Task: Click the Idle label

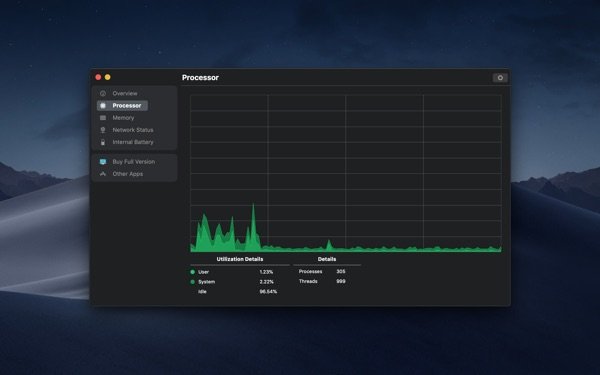Action: click(x=202, y=292)
